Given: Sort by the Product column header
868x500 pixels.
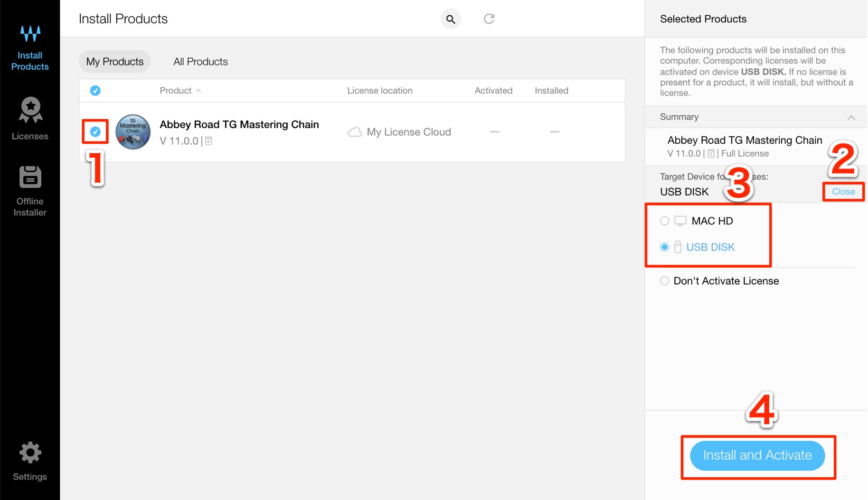Looking at the screenshot, I should pos(180,91).
